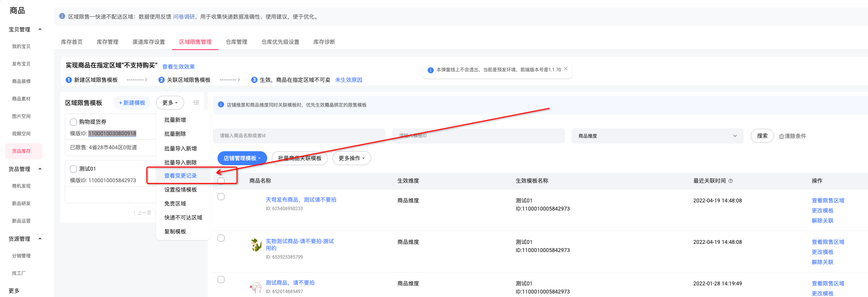Click the info icon in top notice banner
The image size is (868, 297).
click(62, 16)
